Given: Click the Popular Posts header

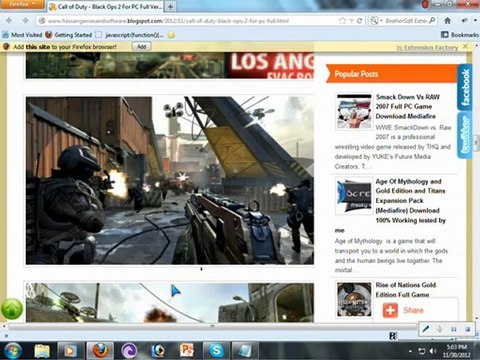Looking at the screenshot, I should [391, 74].
